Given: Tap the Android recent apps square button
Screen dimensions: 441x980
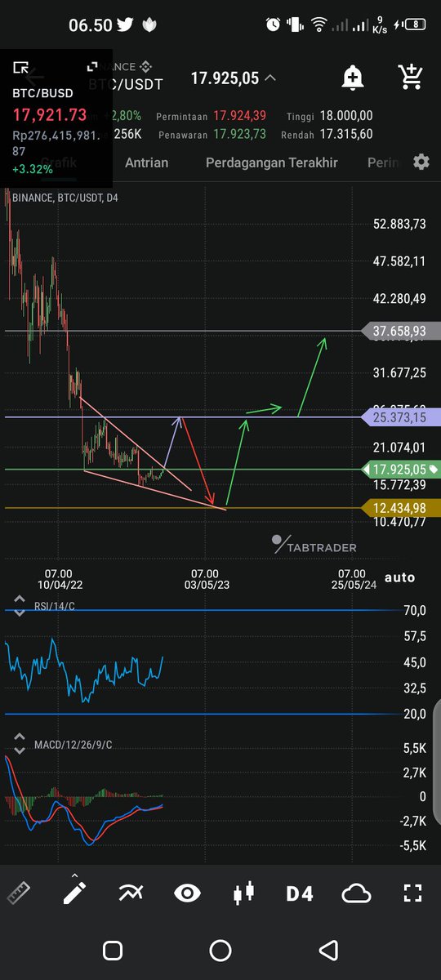Looking at the screenshot, I should pyautogui.click(x=113, y=950).
